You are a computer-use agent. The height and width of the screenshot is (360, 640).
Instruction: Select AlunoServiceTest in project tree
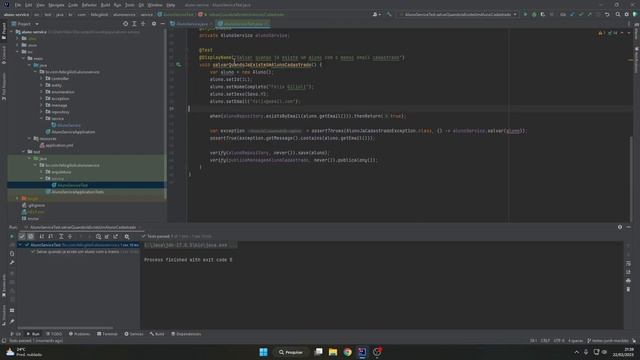pyautogui.click(x=69, y=185)
